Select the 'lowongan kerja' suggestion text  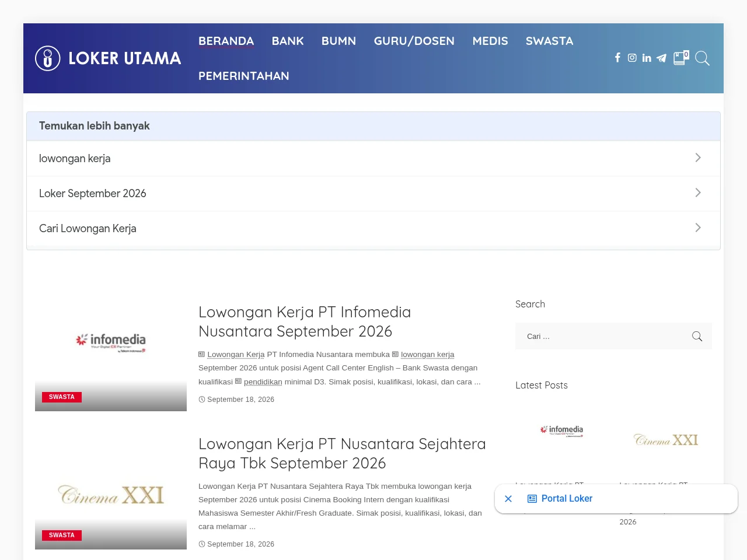[75, 159]
